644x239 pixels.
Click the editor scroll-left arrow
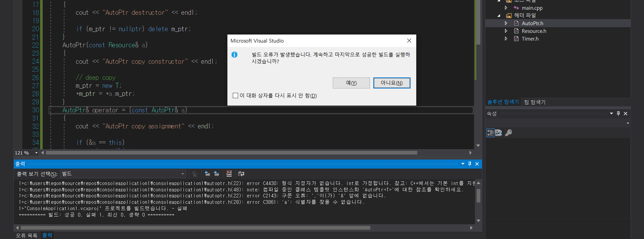[x=42, y=153]
